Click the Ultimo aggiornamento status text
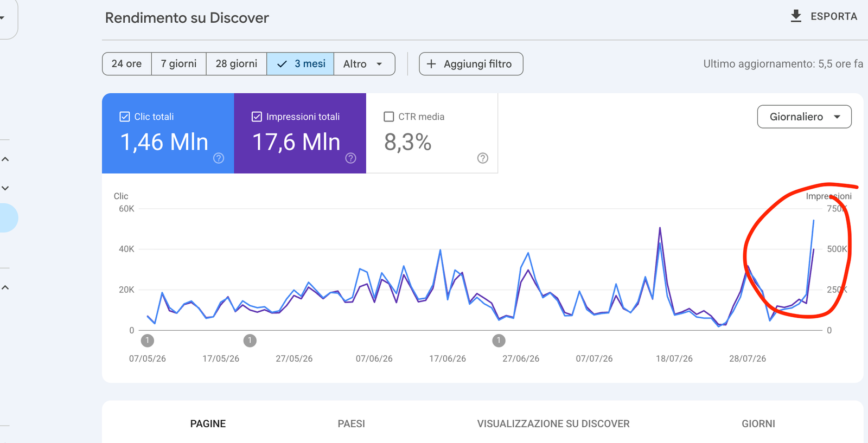 point(783,64)
